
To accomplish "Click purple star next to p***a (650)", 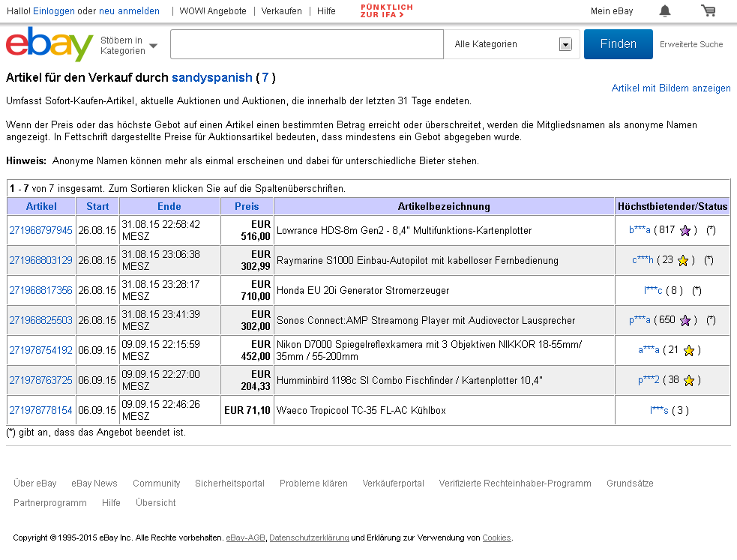I will (685, 320).
